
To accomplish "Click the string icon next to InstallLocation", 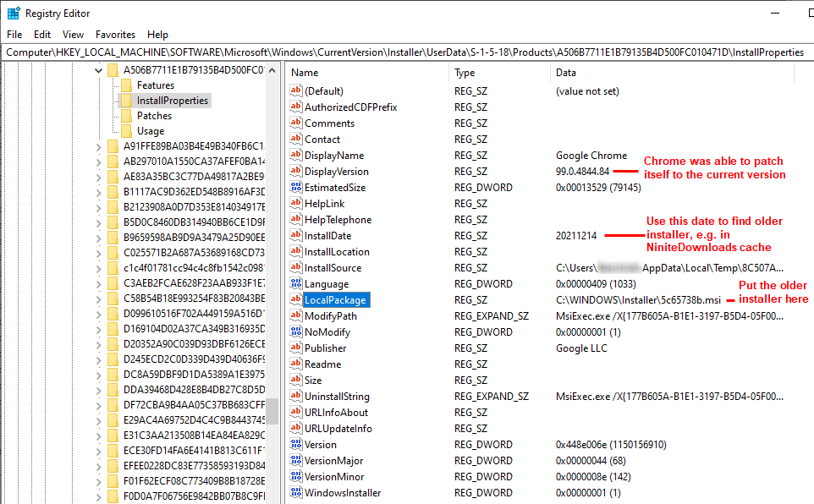I will point(296,251).
